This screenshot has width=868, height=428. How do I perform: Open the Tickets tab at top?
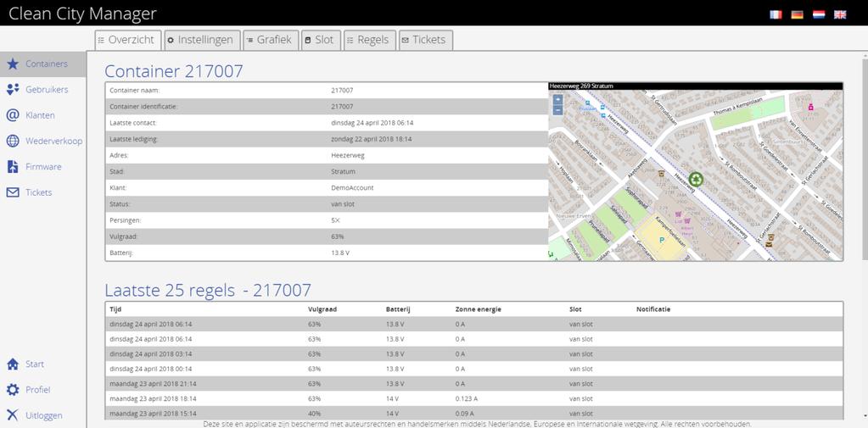pyautogui.click(x=426, y=40)
